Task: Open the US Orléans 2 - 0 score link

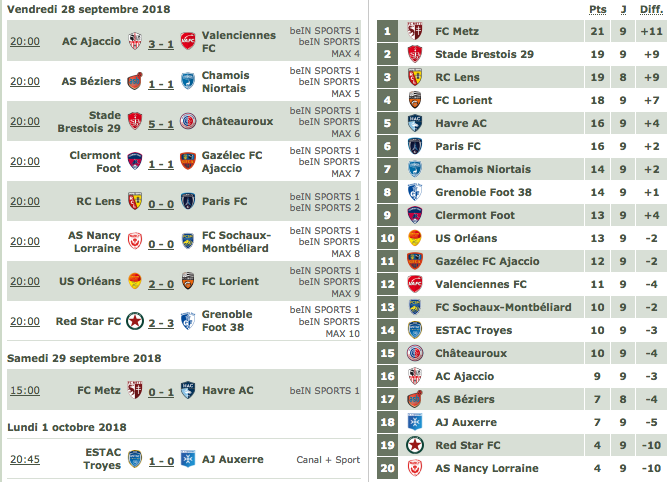Action: pos(161,284)
